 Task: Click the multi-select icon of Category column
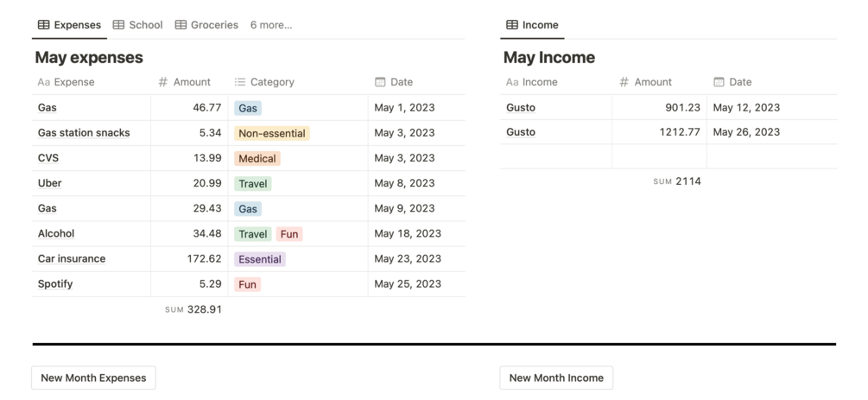(240, 82)
